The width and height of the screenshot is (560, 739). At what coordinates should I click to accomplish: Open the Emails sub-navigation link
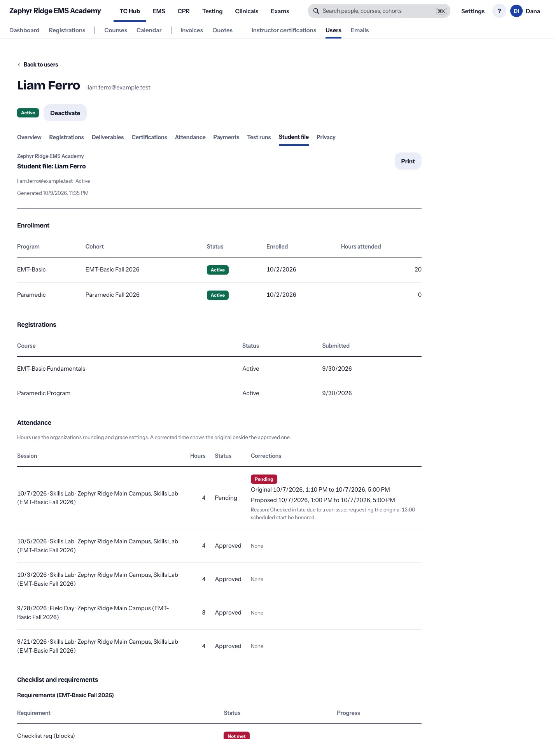tap(360, 30)
